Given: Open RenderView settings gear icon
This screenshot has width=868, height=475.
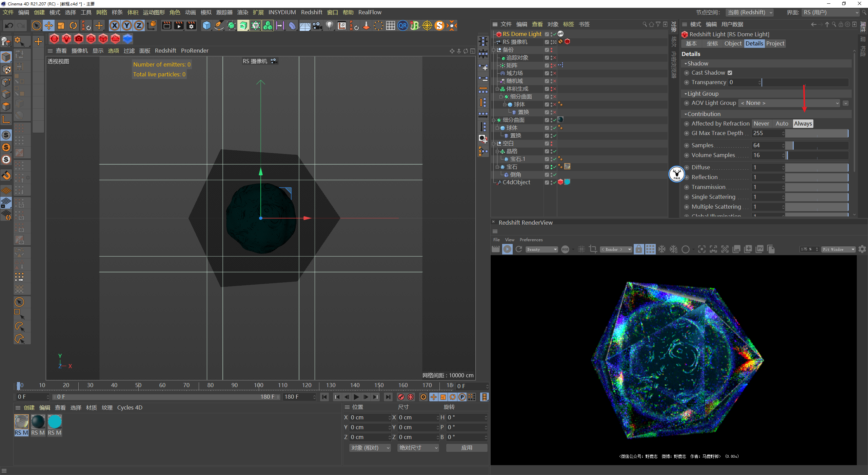Looking at the screenshot, I should pos(862,249).
